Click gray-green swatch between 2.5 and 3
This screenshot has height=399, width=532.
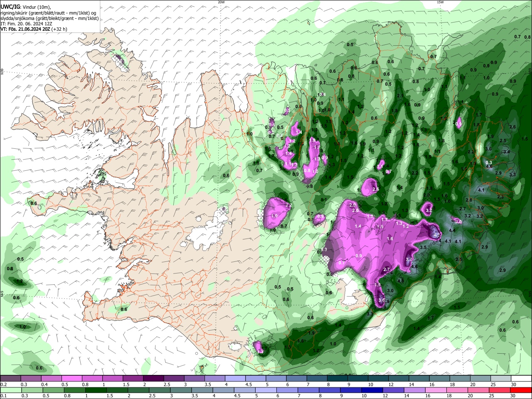point(160,390)
